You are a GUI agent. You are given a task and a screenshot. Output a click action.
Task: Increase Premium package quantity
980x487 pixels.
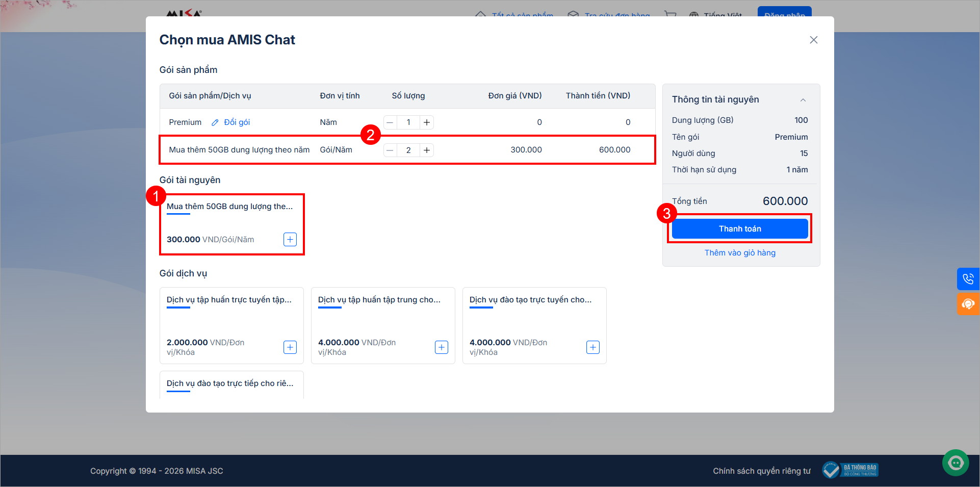click(x=427, y=122)
